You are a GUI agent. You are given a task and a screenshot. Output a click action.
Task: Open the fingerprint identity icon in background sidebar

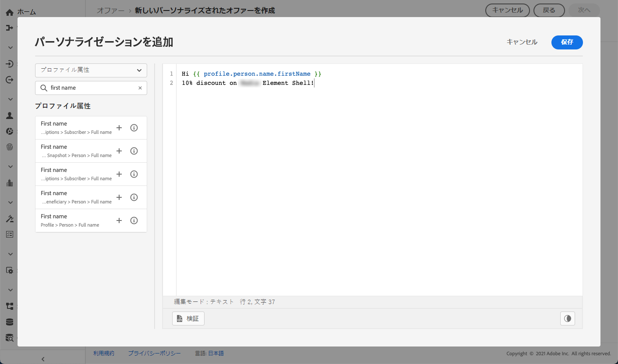10,147
